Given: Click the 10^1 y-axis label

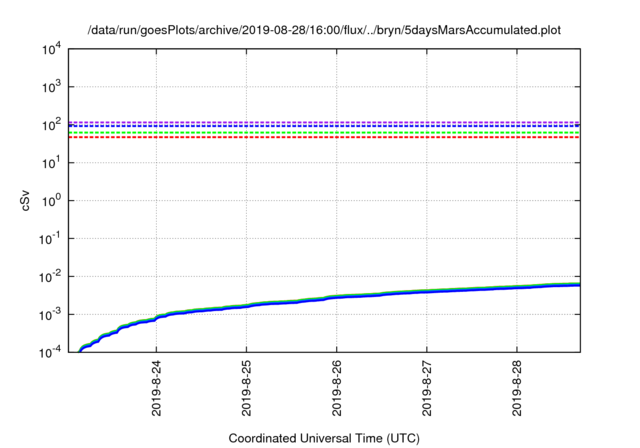Looking at the screenshot, I should point(52,163).
